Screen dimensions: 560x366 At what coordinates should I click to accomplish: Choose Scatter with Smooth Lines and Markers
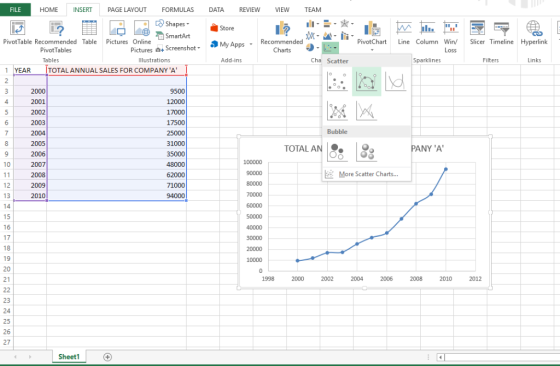coord(366,81)
